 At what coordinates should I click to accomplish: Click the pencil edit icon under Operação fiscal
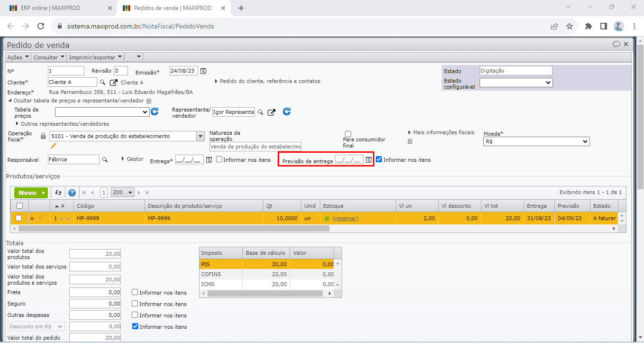coord(53,146)
